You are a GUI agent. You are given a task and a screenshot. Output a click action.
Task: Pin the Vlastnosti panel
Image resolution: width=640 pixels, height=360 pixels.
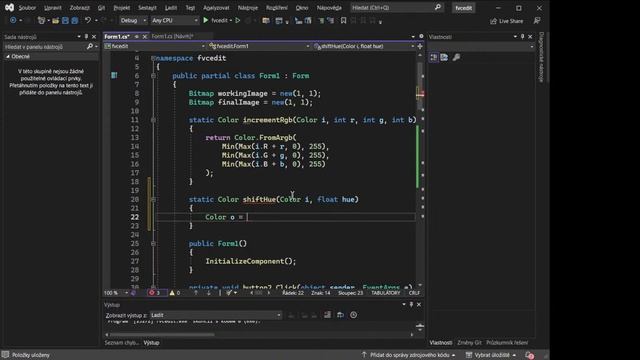click(522, 37)
